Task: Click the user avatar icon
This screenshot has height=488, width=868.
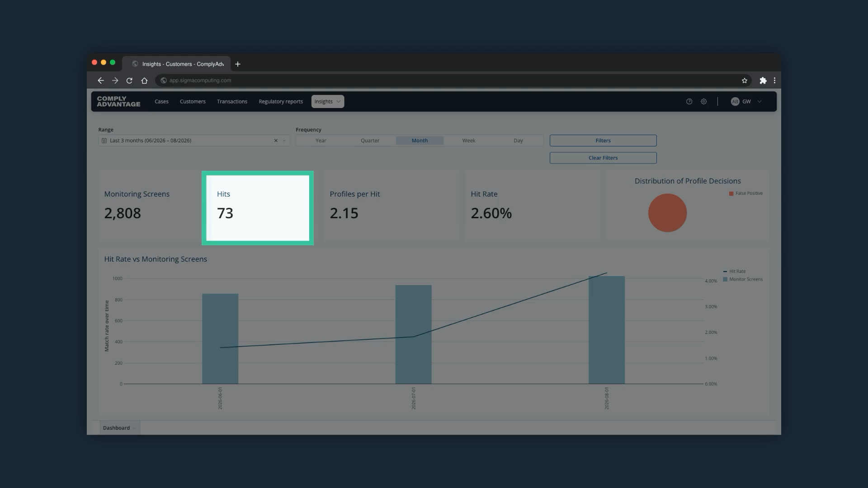Action: coord(735,102)
